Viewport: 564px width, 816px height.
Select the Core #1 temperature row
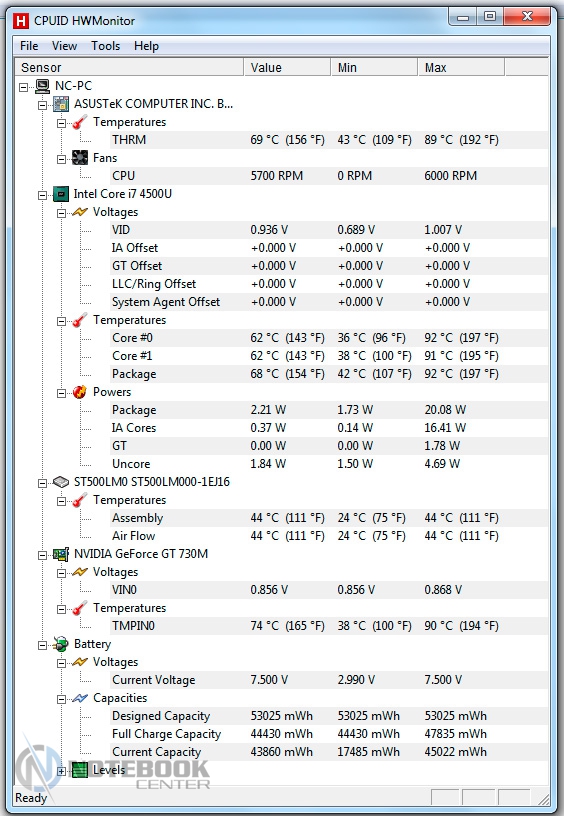(329, 356)
